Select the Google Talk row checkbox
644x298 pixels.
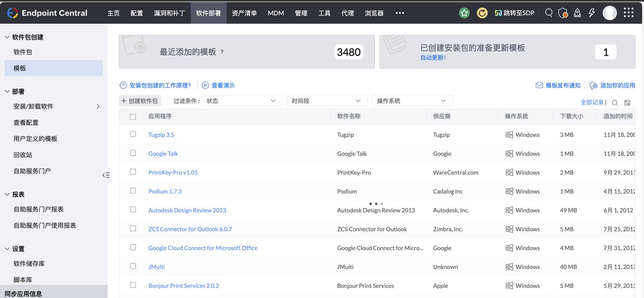pos(133,153)
